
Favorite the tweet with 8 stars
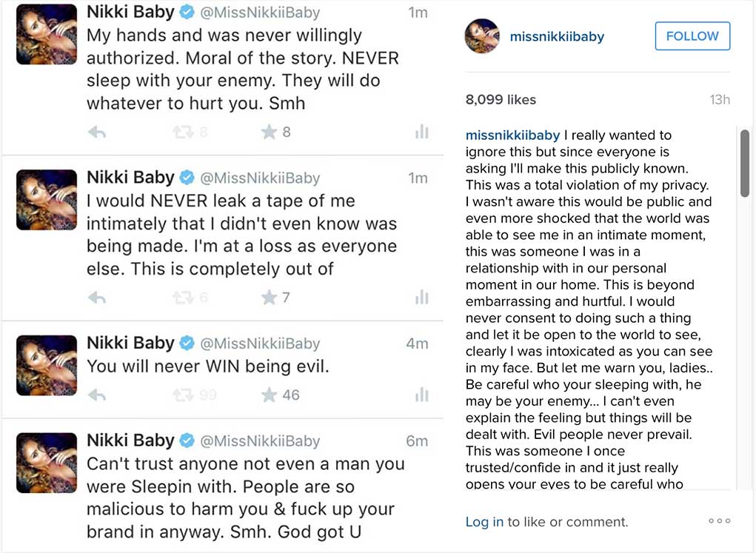click(269, 133)
